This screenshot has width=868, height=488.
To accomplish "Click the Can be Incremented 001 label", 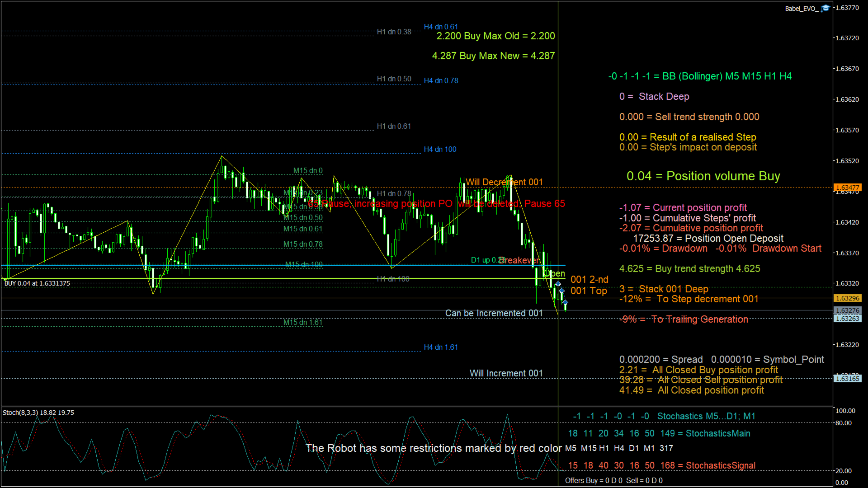I will tap(494, 314).
